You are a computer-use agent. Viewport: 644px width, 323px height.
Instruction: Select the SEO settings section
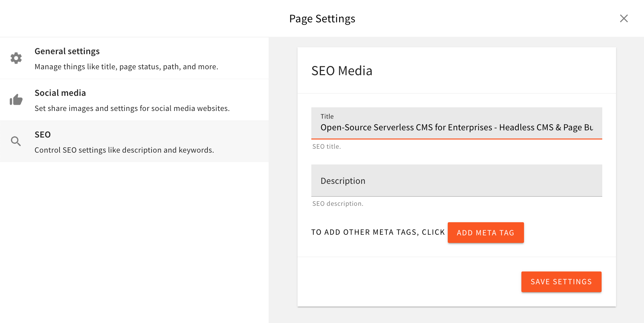tap(43, 135)
